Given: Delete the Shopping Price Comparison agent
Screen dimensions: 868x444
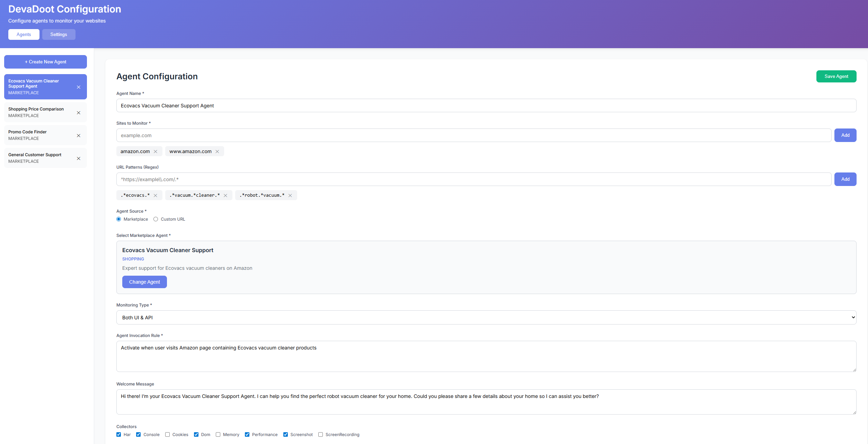Looking at the screenshot, I should pos(79,113).
